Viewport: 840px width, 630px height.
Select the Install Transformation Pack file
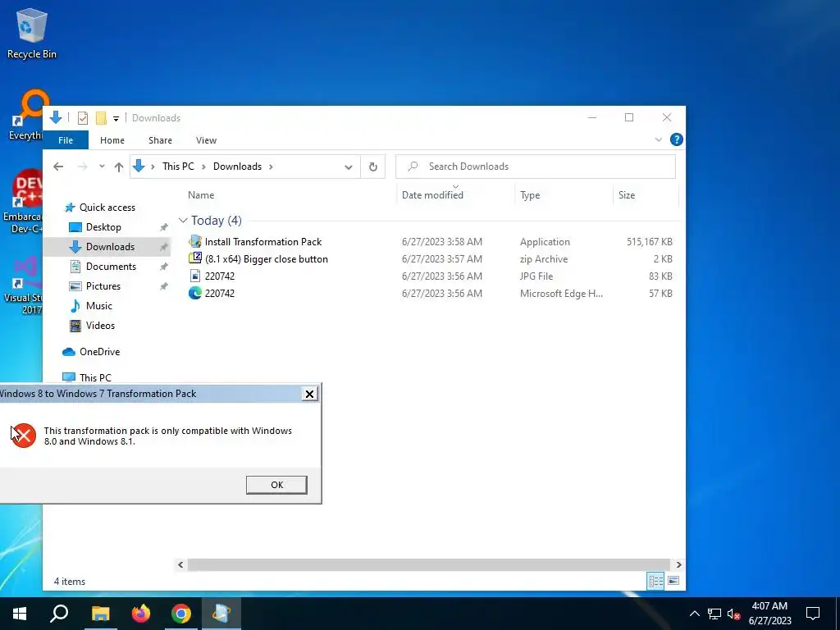pyautogui.click(x=263, y=242)
